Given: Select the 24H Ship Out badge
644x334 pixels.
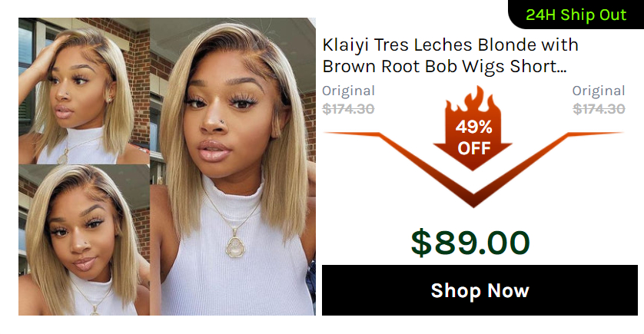Looking at the screenshot, I should point(576,15).
